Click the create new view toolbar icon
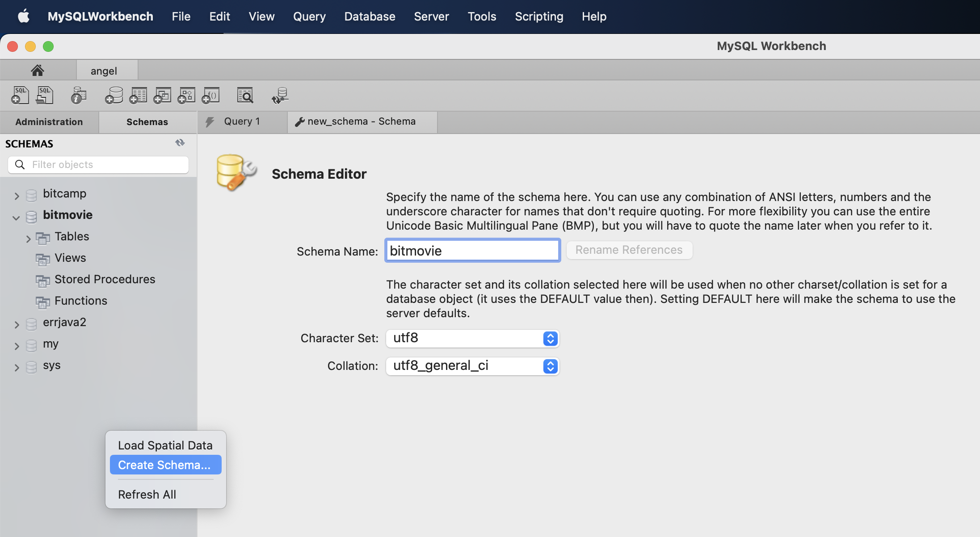Screen dimensions: 980x537 point(162,95)
